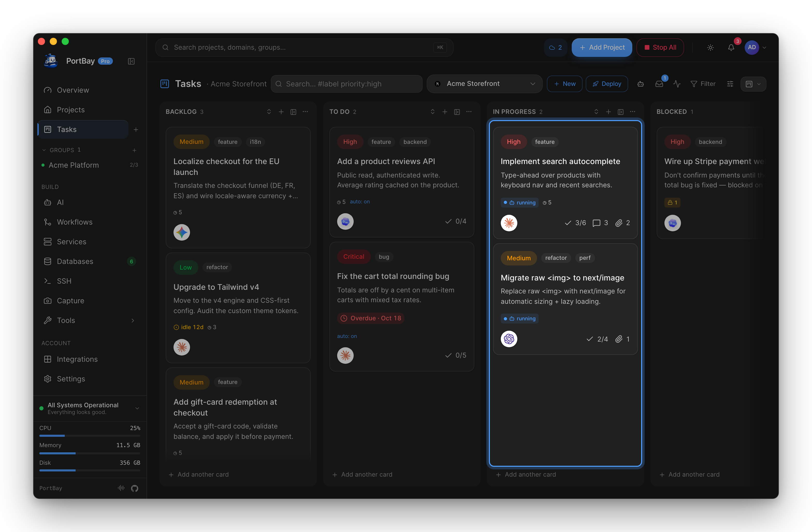Toggle auto: on for cart rounding bug
The image size is (812, 532).
click(x=347, y=336)
